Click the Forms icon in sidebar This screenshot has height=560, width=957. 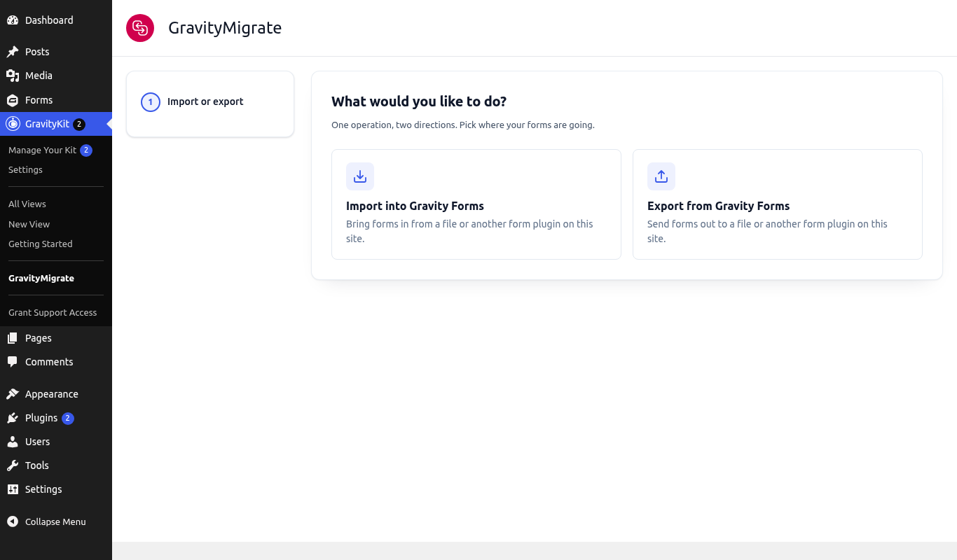13,100
